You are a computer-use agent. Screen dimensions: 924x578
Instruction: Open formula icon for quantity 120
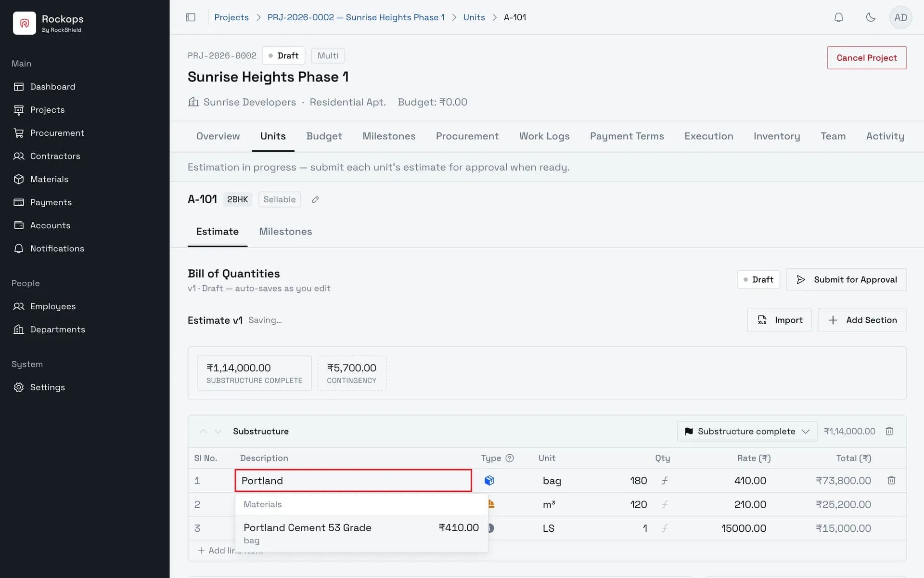665,504
